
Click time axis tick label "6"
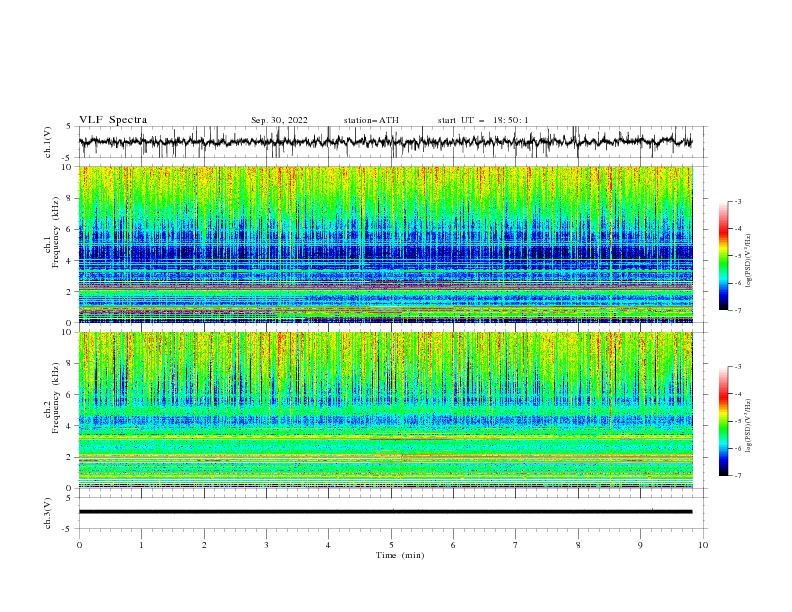[453, 545]
